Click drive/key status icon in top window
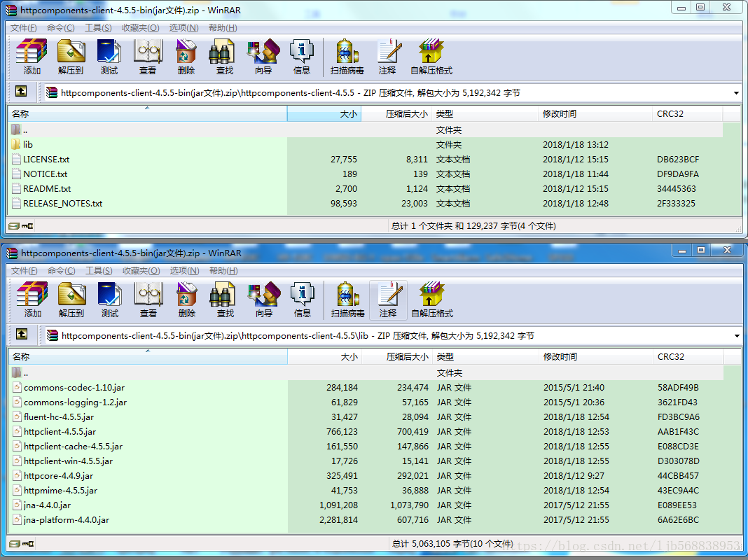 tap(20, 226)
